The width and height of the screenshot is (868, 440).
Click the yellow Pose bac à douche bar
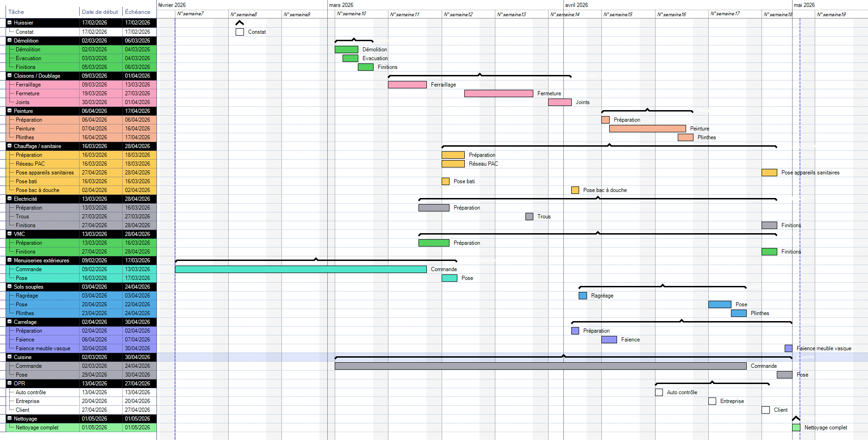pyautogui.click(x=575, y=190)
